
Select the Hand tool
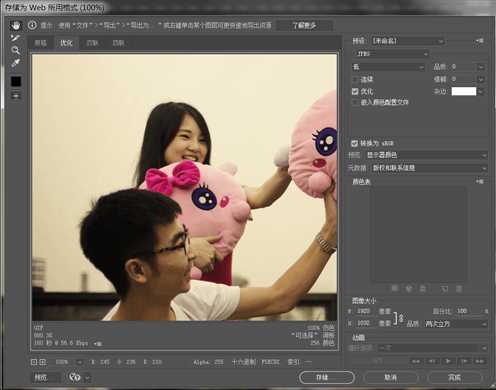pyautogui.click(x=15, y=25)
